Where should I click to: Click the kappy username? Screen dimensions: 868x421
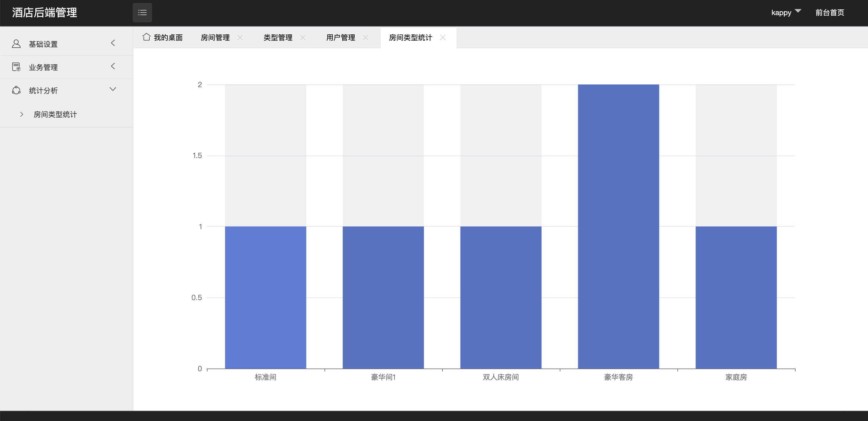[781, 13]
